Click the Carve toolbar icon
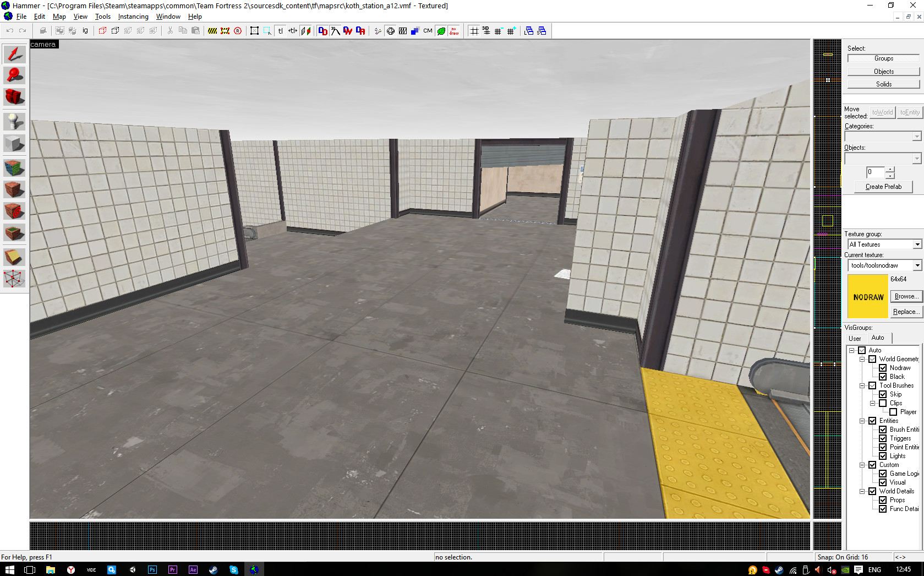Image resolution: width=924 pixels, height=576 pixels. click(x=43, y=31)
